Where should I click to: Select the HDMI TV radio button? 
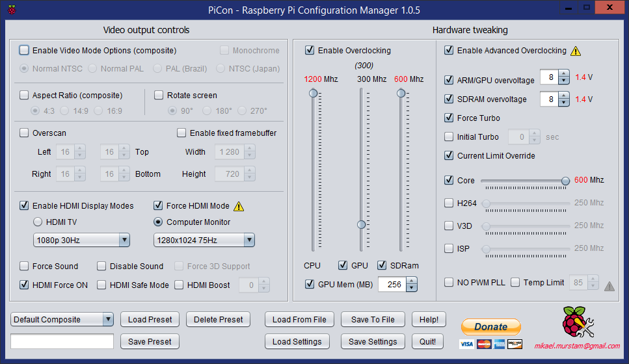tap(38, 222)
